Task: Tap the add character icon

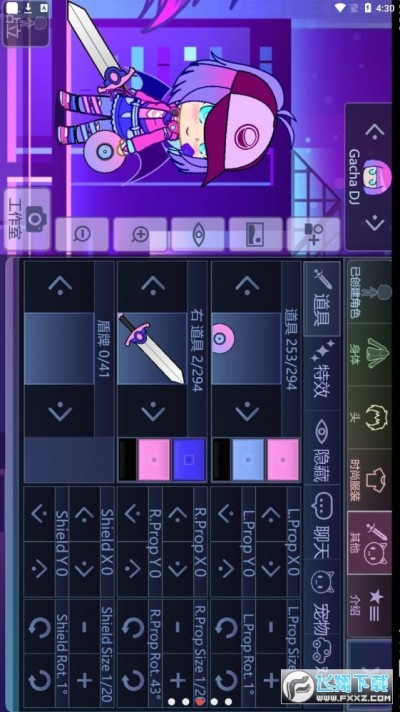Action: pyautogui.click(x=313, y=234)
